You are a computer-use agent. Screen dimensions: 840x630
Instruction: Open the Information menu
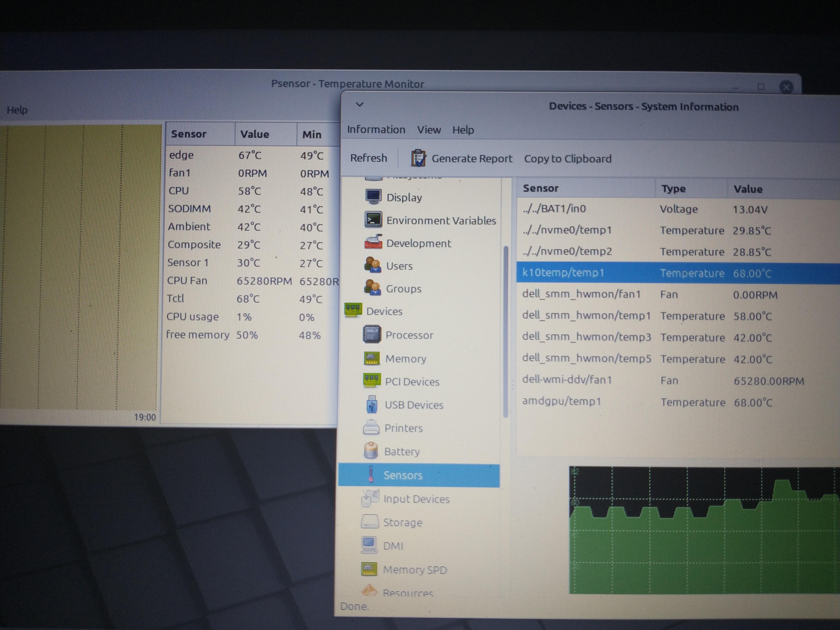376,129
